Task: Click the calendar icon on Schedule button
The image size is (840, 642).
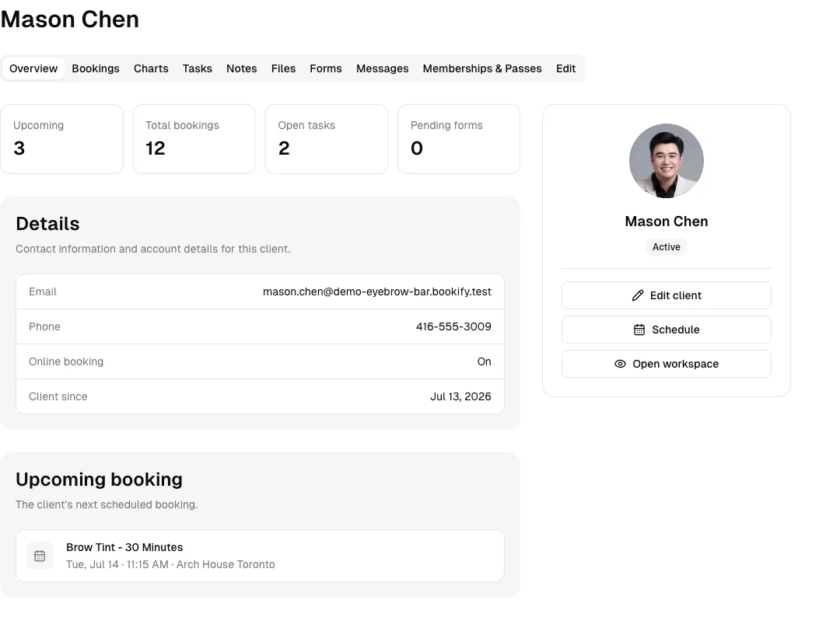Action: [x=639, y=330]
